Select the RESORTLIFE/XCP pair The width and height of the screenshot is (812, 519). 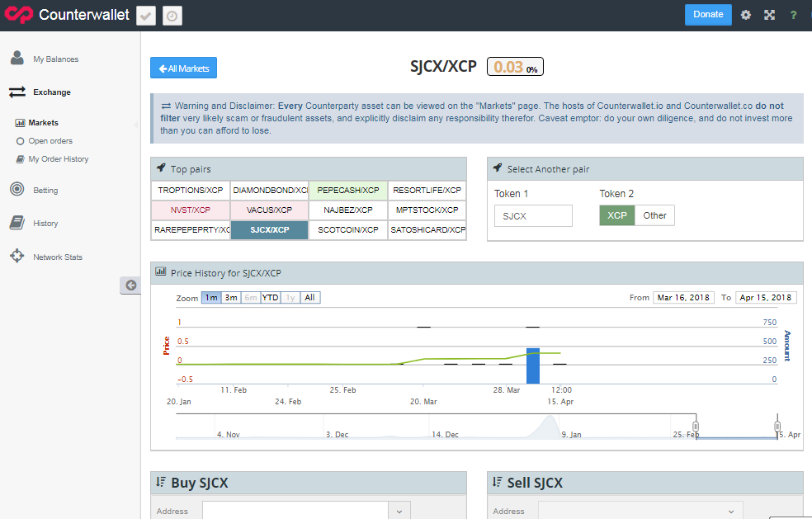[427, 190]
